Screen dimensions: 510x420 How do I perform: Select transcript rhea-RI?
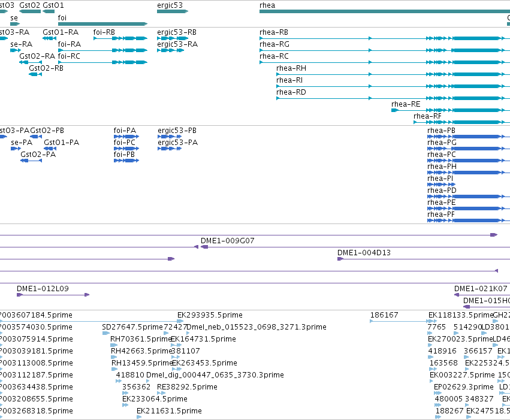tap(393, 86)
